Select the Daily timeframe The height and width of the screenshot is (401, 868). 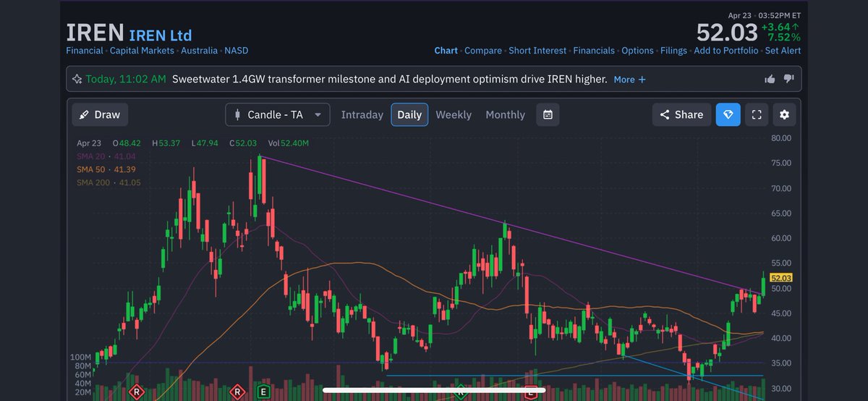pyautogui.click(x=409, y=114)
